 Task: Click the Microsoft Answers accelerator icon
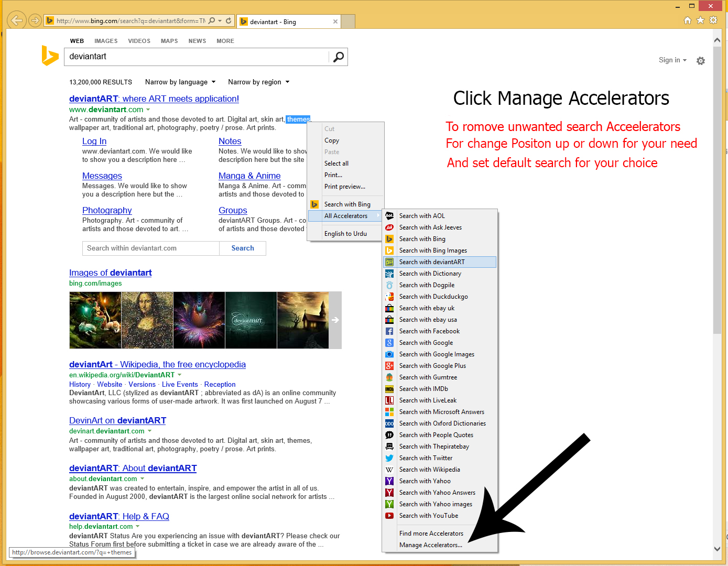click(x=389, y=412)
